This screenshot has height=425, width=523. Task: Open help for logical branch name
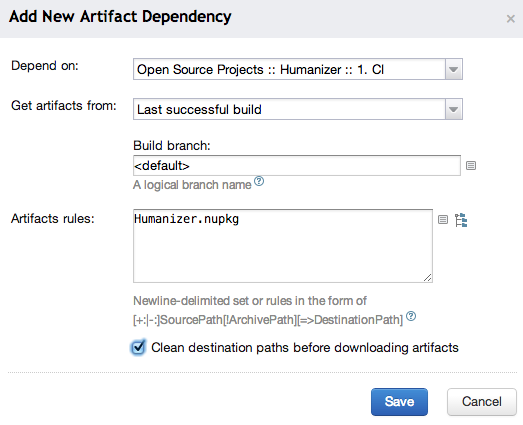pos(259,181)
